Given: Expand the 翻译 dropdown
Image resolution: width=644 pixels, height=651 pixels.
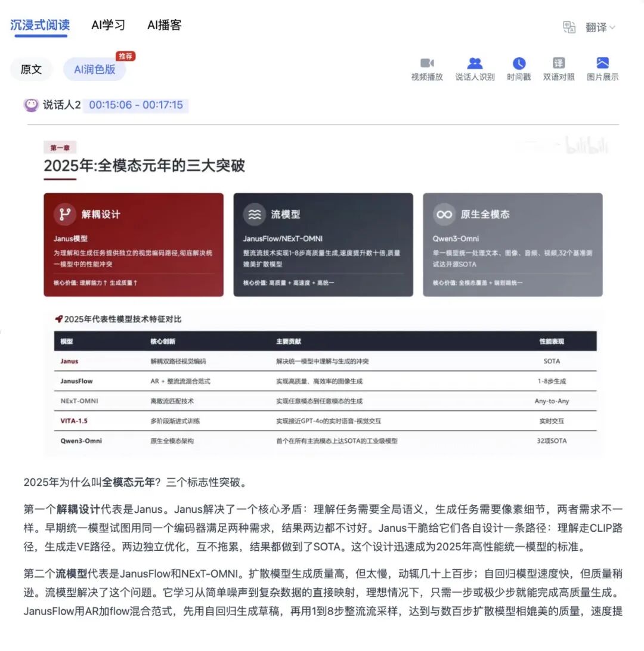Looking at the screenshot, I should click(600, 27).
